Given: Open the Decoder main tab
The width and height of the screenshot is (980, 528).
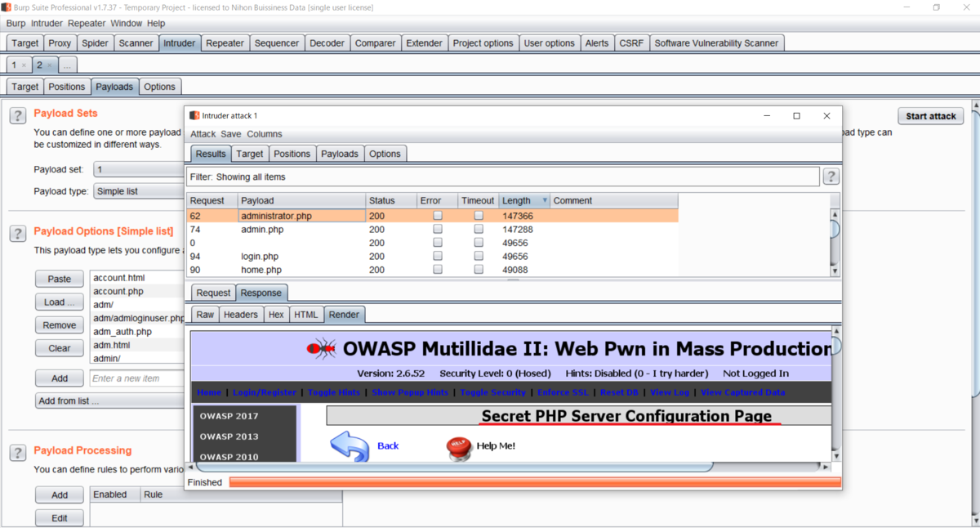Looking at the screenshot, I should tap(327, 43).
